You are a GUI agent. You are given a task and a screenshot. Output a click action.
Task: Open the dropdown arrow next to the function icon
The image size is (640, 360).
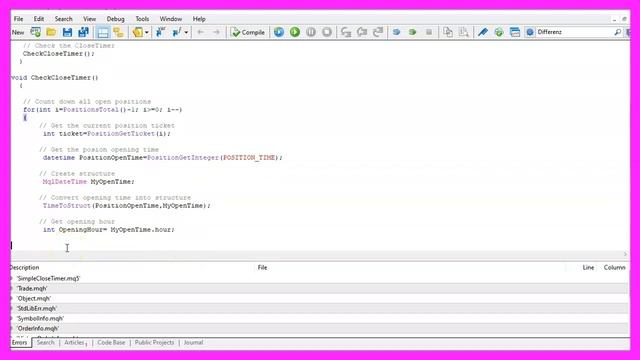[x=186, y=32]
